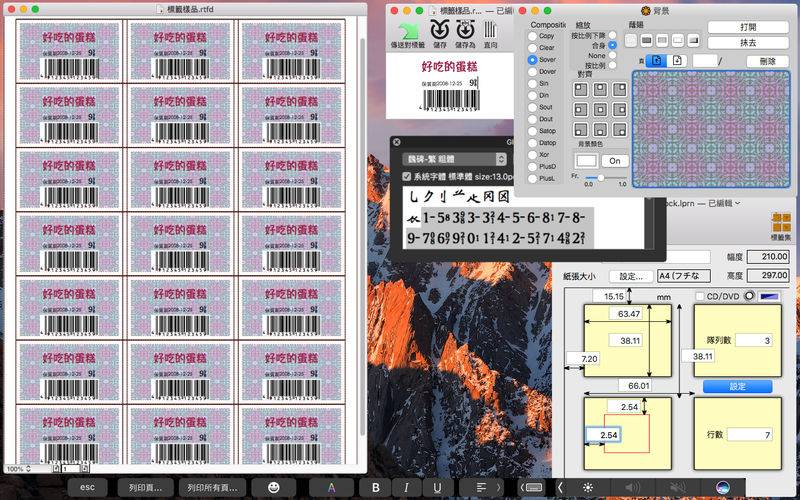Click the keyboard icon on Touch Bar
Screen dimensions: 800x500
coord(532,487)
